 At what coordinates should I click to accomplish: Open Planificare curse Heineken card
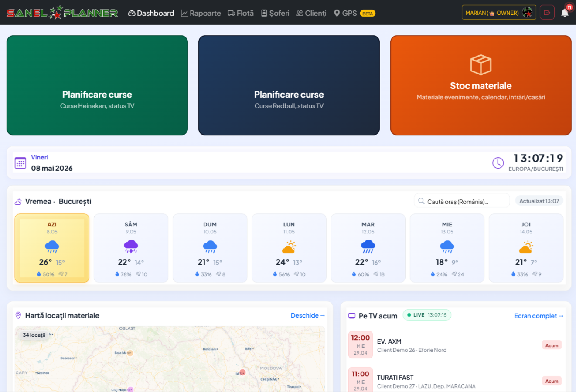pos(97,85)
